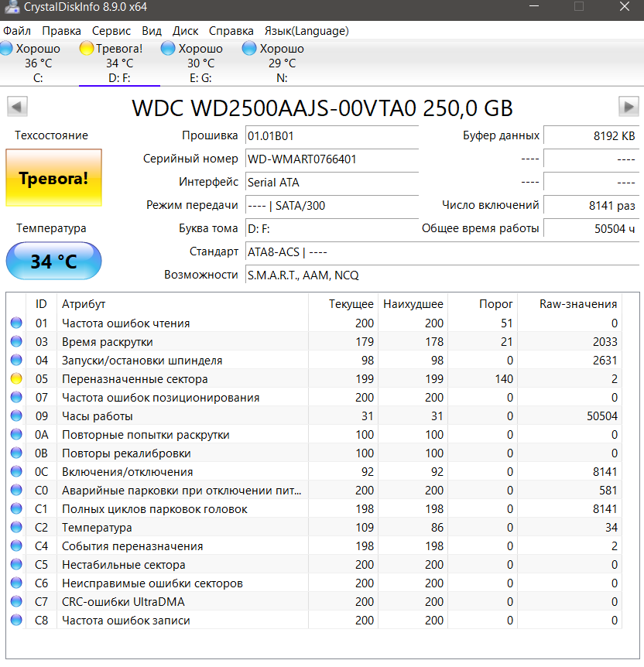Click the Буква тома field D: F:

pos(332,229)
